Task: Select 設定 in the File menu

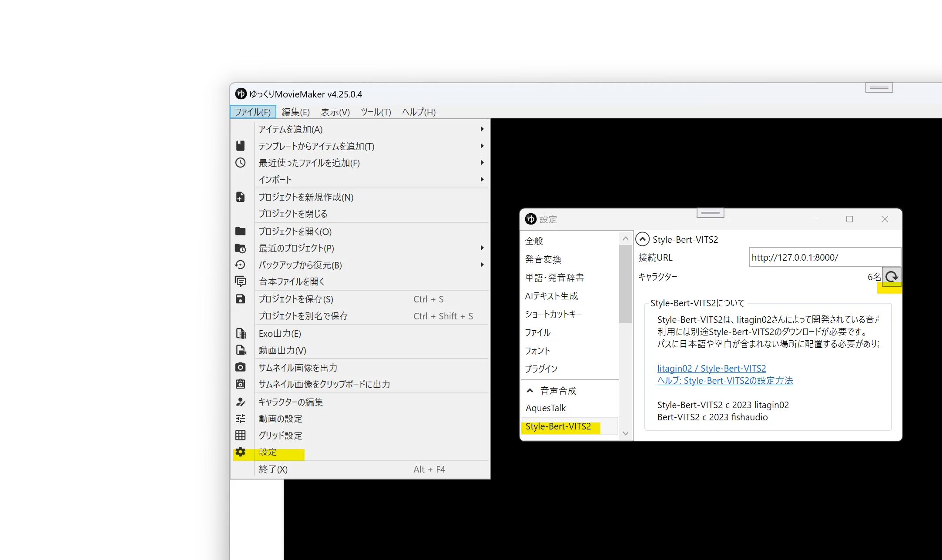Action: (x=360, y=452)
